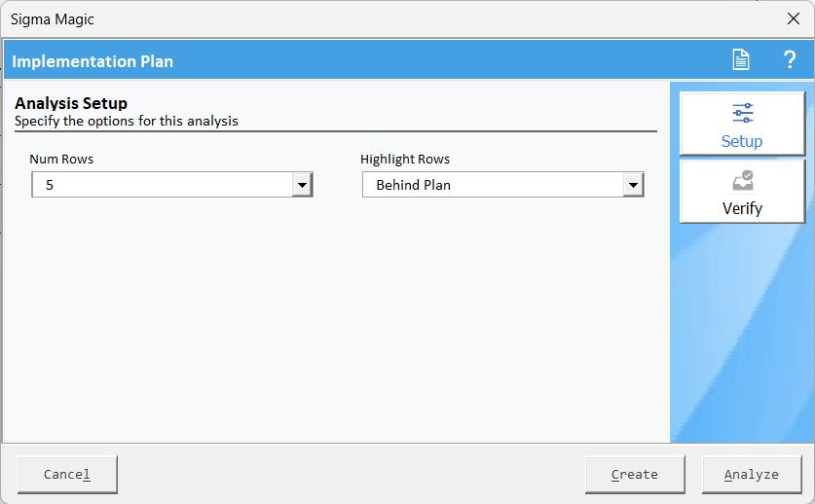Click the Setup sliders icon

click(743, 114)
